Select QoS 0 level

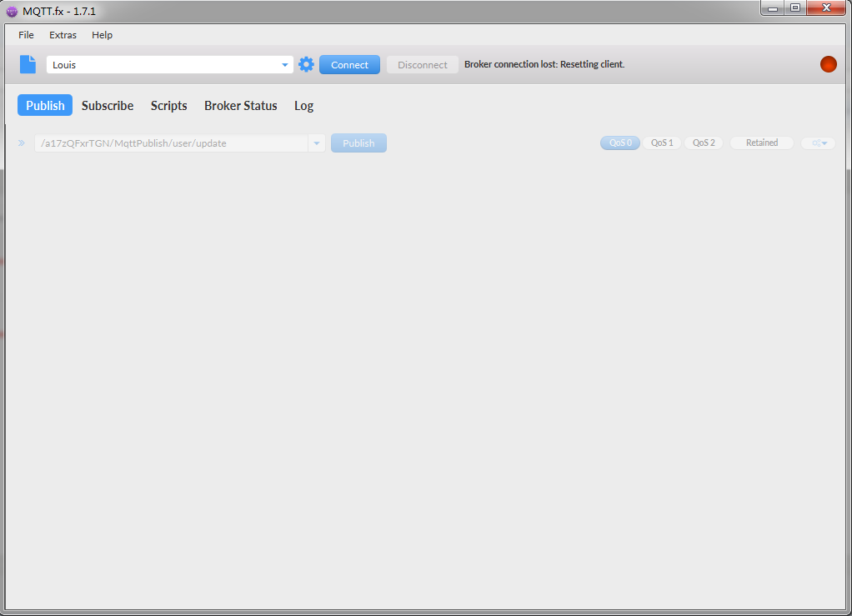tap(620, 143)
